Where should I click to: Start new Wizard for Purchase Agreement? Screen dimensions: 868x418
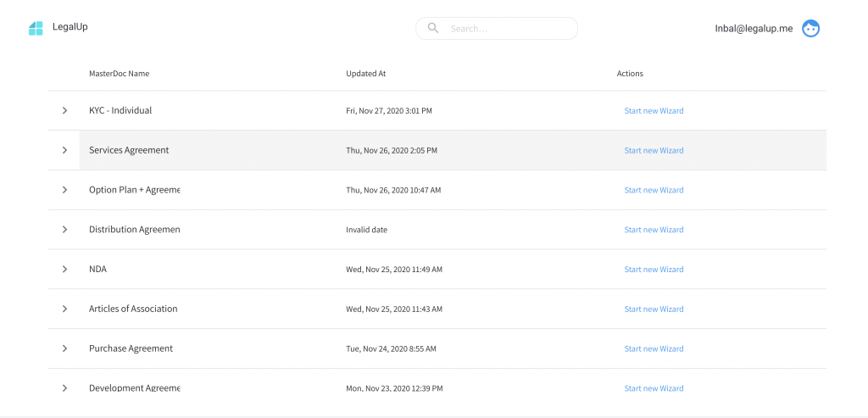(654, 348)
